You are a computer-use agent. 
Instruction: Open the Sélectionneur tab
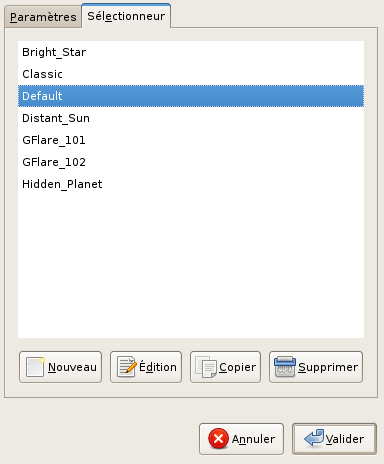click(x=126, y=16)
